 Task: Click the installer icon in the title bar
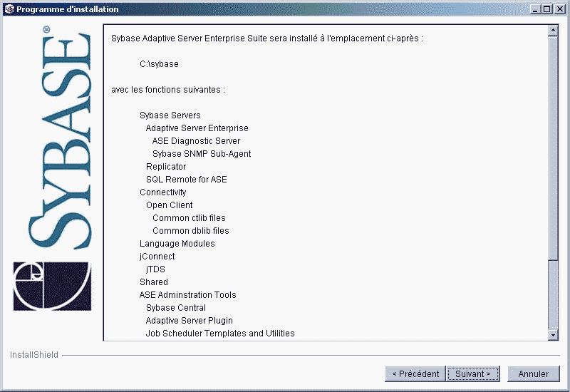(x=9, y=9)
